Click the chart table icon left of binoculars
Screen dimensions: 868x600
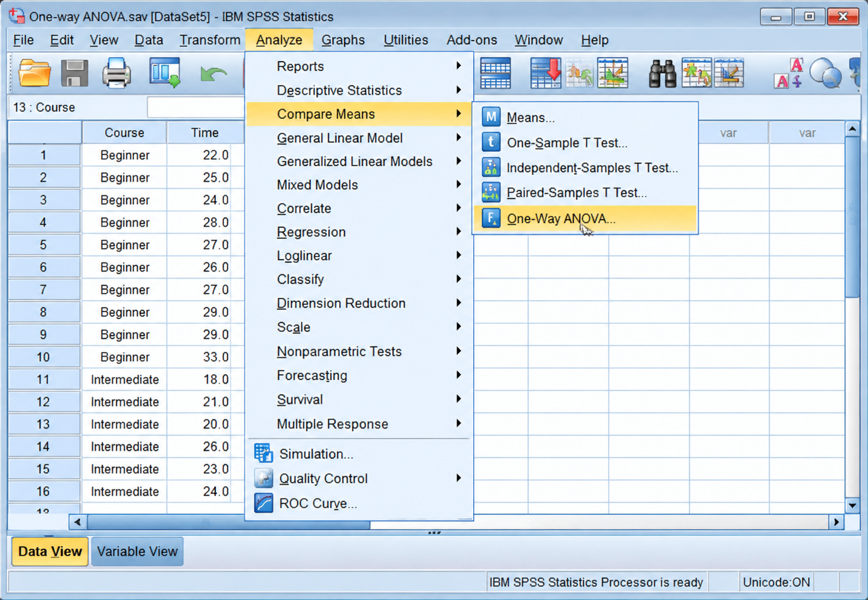(612, 73)
